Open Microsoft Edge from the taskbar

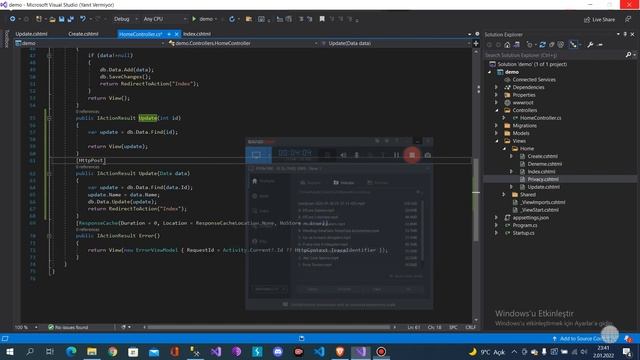click(71, 352)
